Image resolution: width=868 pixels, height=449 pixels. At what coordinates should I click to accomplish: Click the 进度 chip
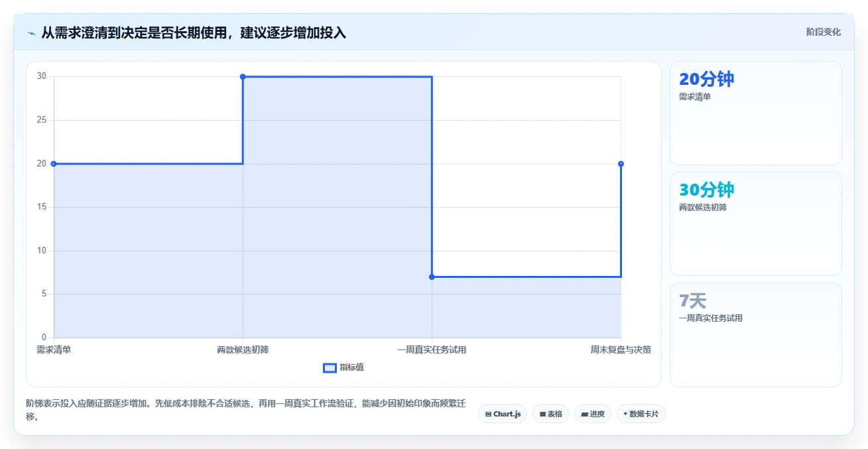[593, 414]
